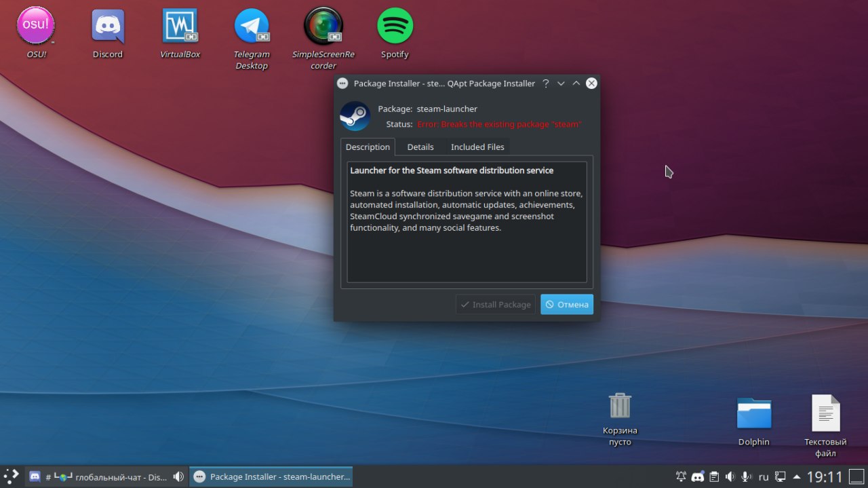Mute Discord audio via taskbar speaker indicator

(178, 476)
